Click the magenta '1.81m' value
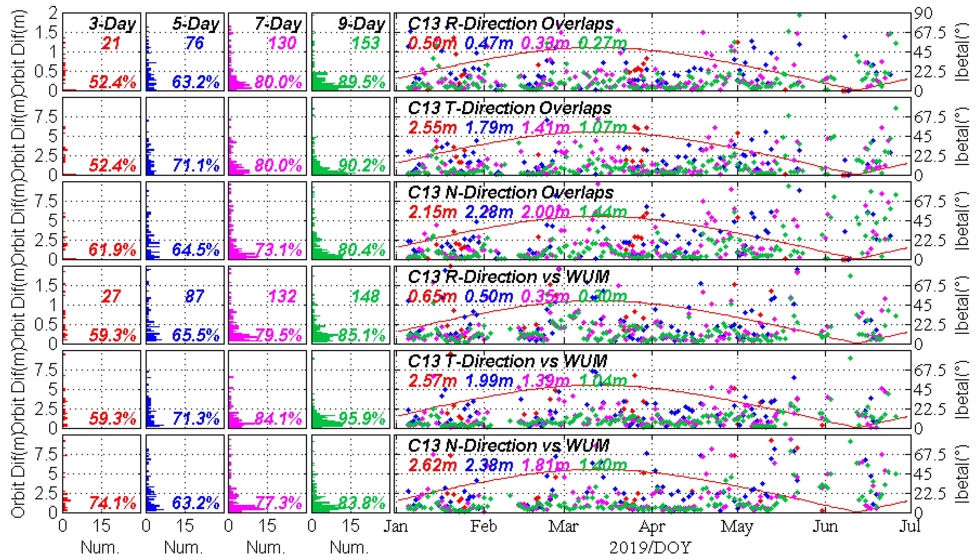 tap(546, 465)
